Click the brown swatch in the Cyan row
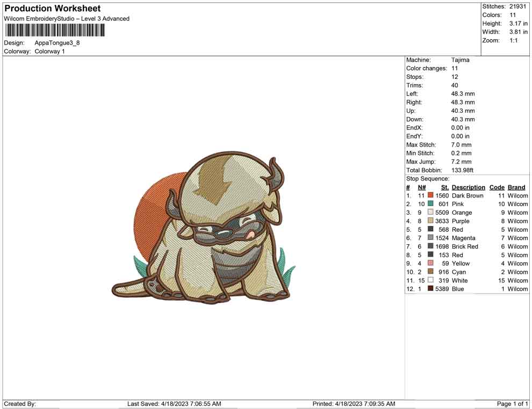The width and height of the screenshot is (532, 409). (430, 272)
